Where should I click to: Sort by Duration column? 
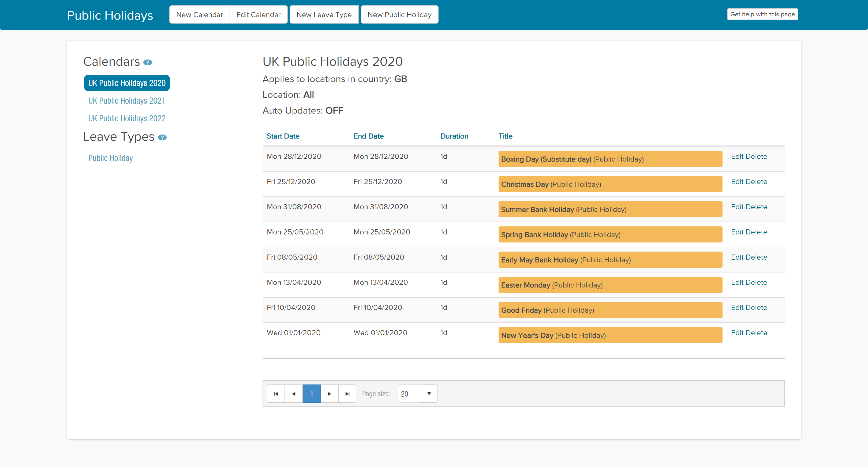454,136
